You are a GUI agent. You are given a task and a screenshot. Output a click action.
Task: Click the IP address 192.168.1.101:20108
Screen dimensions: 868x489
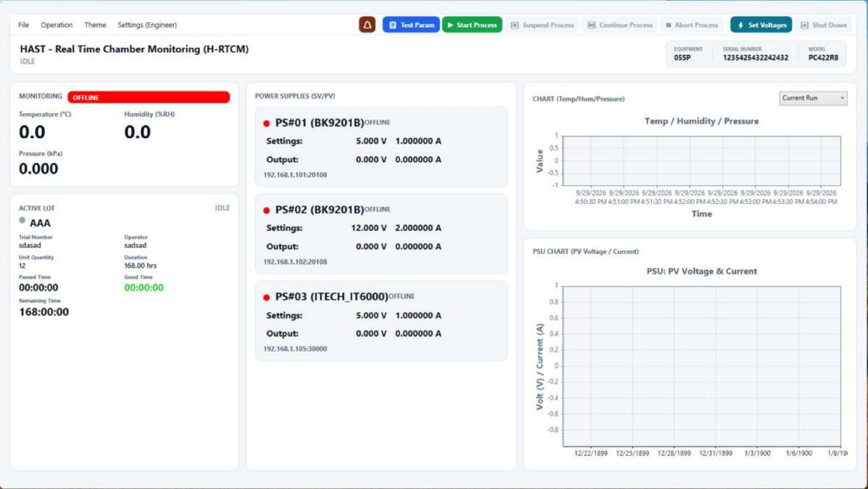coord(295,175)
